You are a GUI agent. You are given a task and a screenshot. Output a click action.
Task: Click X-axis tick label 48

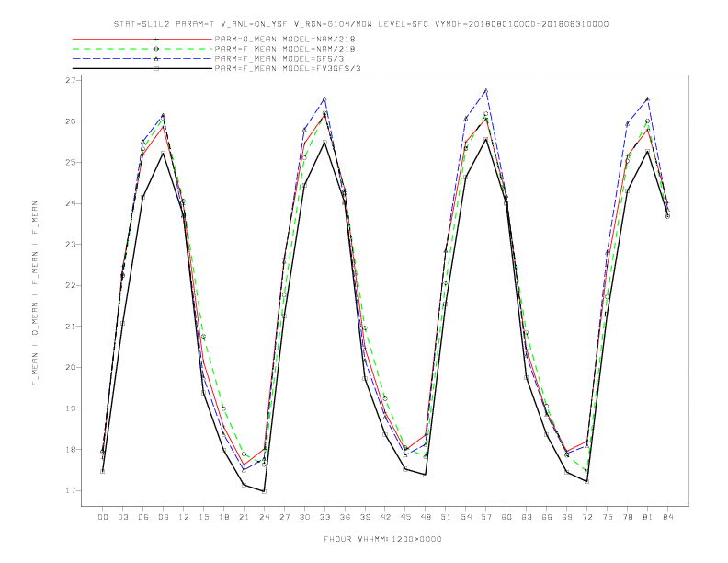tap(426, 517)
